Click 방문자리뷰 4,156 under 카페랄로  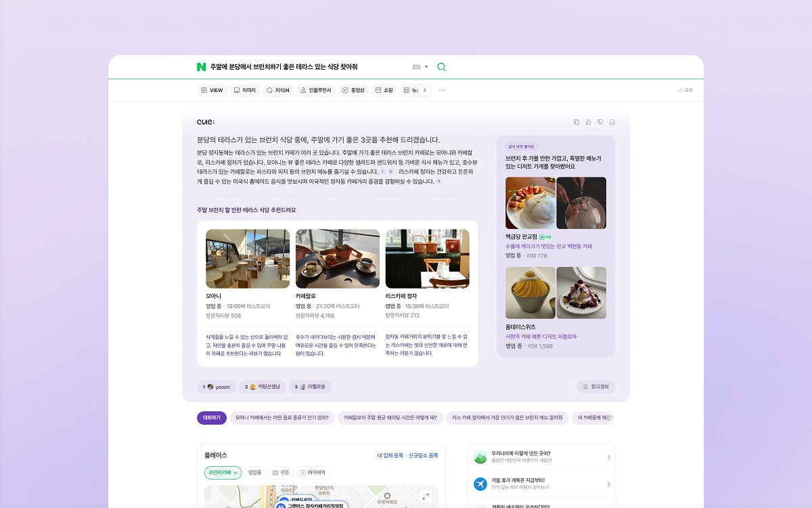point(315,316)
